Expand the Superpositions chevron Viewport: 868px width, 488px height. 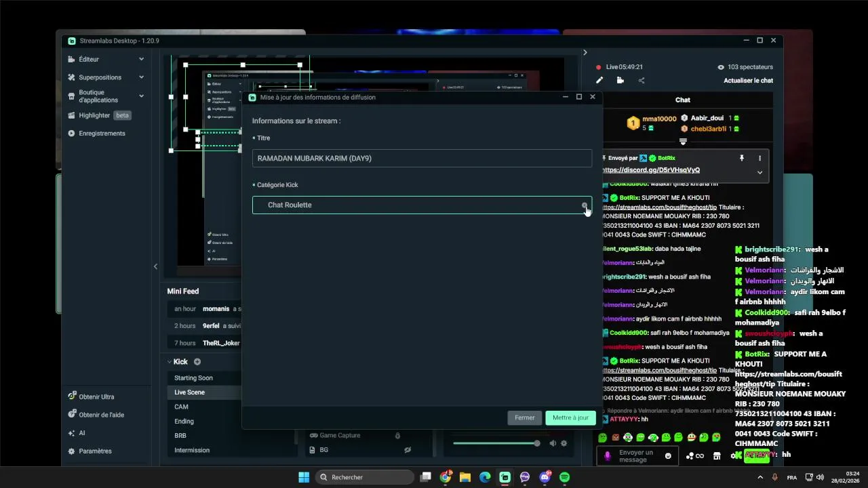coord(141,77)
